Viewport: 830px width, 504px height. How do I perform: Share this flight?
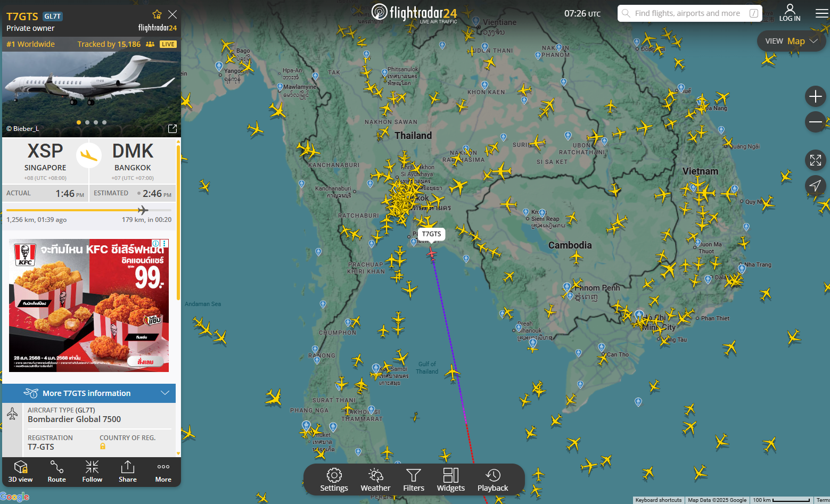click(128, 471)
